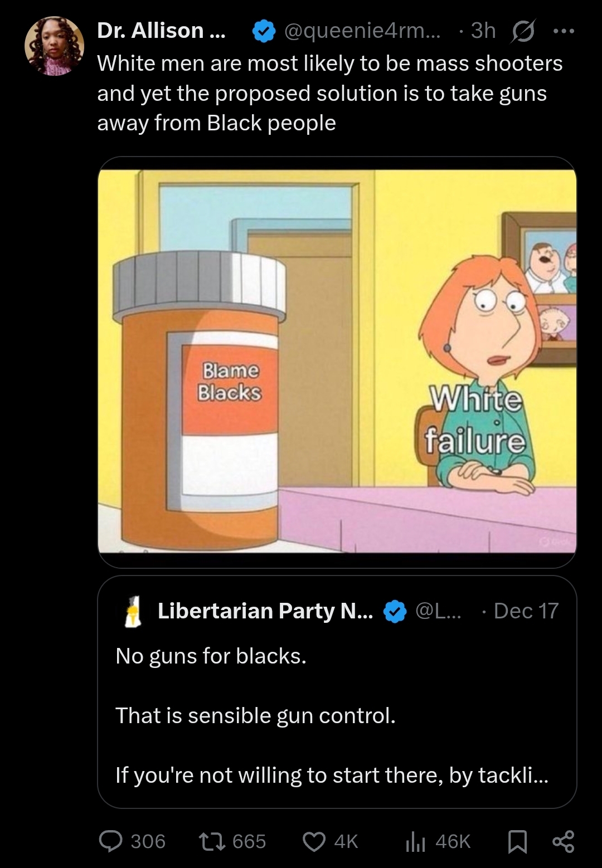Tap the share icon
The height and width of the screenshot is (868, 602).
[562, 841]
